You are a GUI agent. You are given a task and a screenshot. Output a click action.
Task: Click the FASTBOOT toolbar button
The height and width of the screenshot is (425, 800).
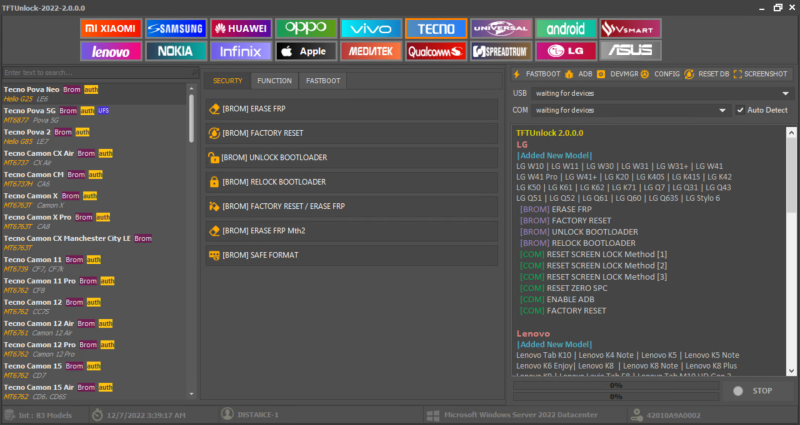pyautogui.click(x=537, y=74)
